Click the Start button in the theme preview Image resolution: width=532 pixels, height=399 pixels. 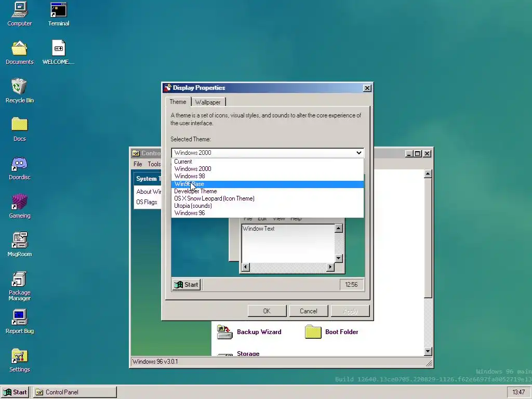187,285
